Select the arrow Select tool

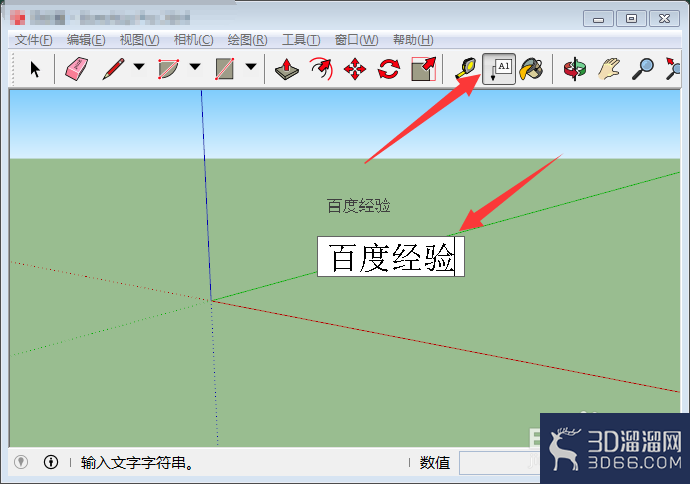pyautogui.click(x=35, y=69)
